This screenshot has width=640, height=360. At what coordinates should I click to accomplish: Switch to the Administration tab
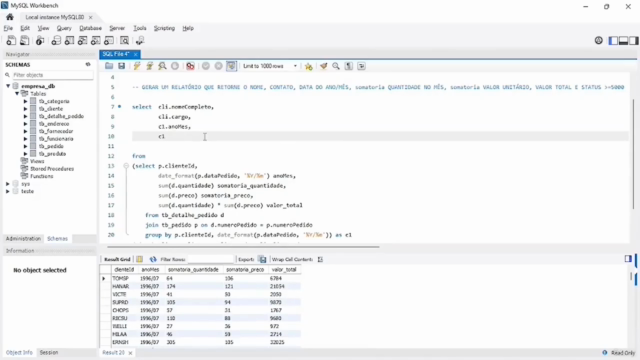click(x=23, y=239)
